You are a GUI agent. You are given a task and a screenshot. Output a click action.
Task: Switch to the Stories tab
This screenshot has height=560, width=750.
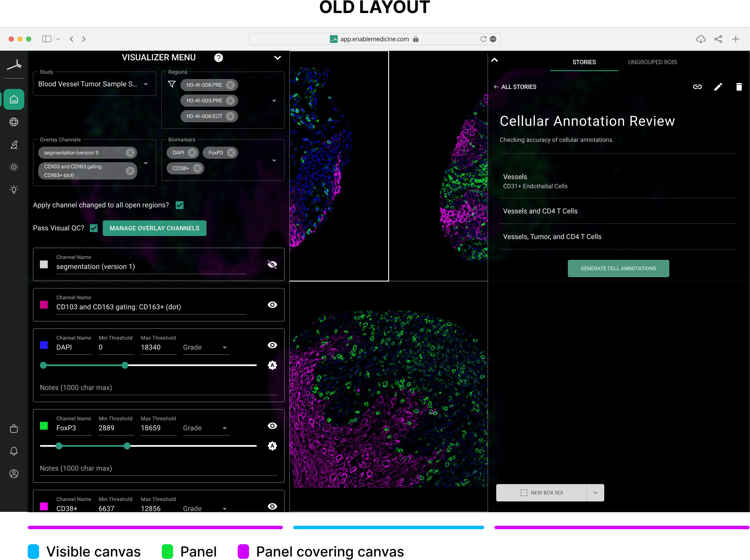pyautogui.click(x=584, y=62)
